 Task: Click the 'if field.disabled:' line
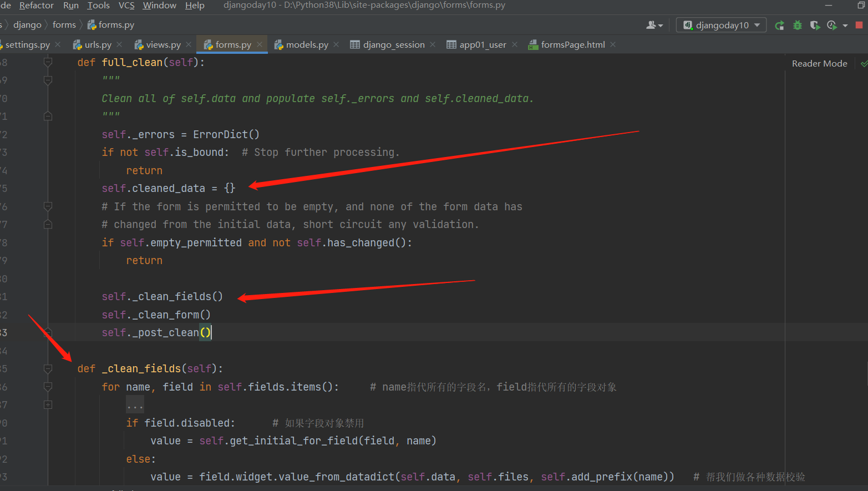[x=180, y=423]
